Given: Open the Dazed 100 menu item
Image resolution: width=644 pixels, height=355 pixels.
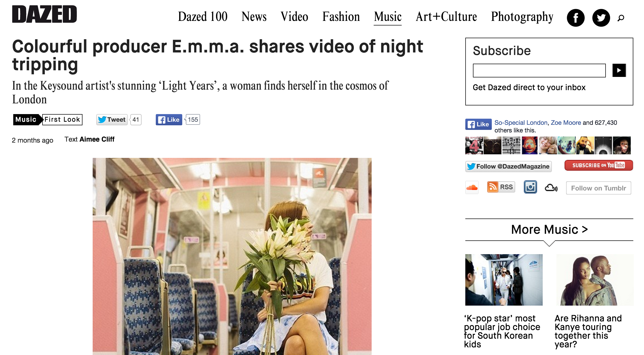Looking at the screenshot, I should click(203, 17).
